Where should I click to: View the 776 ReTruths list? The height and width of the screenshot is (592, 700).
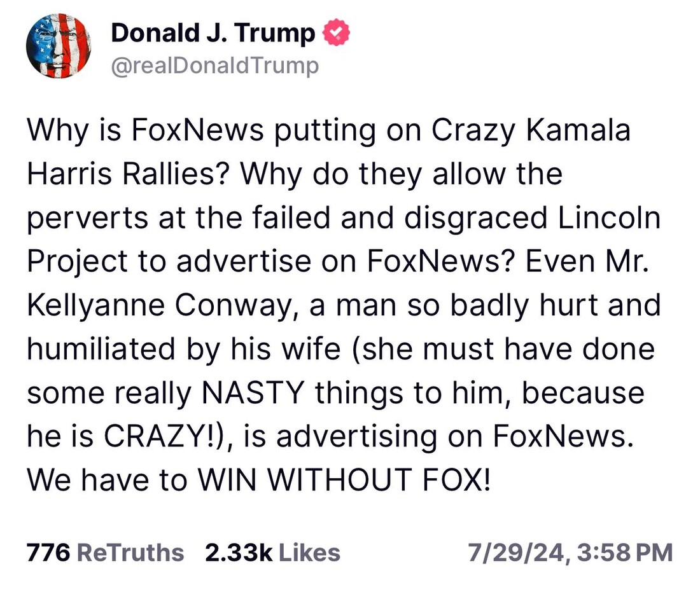[105, 552]
